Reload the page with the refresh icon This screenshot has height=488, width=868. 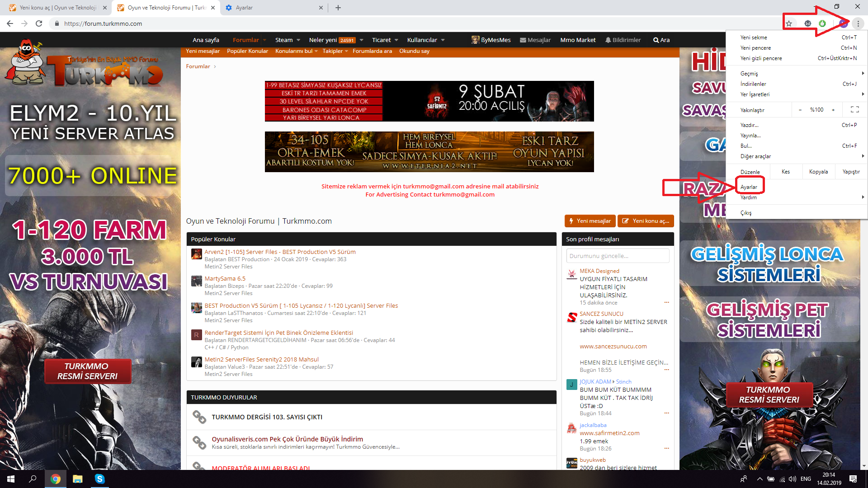[39, 23]
